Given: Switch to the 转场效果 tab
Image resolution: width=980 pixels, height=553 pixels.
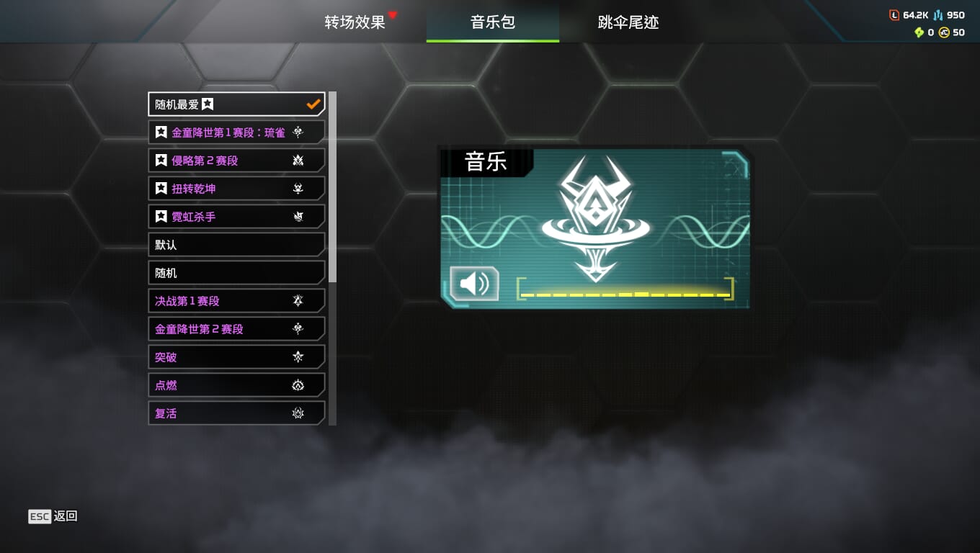Looking at the screenshot, I should 355,22.
